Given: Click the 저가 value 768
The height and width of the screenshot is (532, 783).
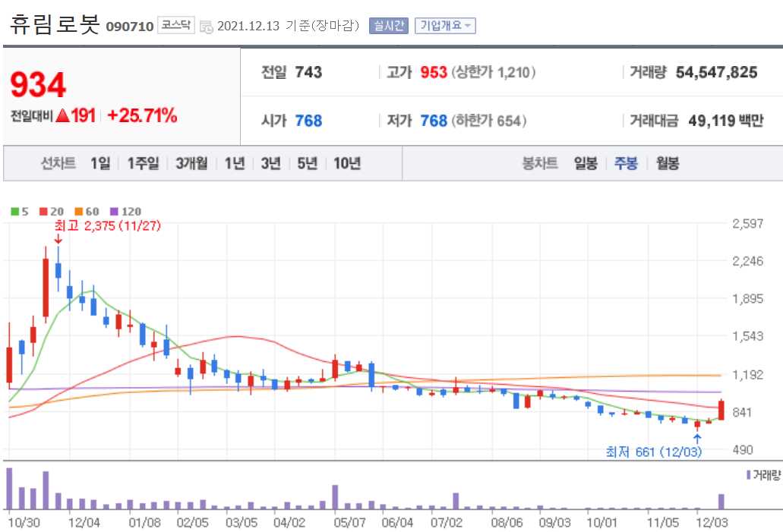Looking at the screenshot, I should click(x=434, y=121).
